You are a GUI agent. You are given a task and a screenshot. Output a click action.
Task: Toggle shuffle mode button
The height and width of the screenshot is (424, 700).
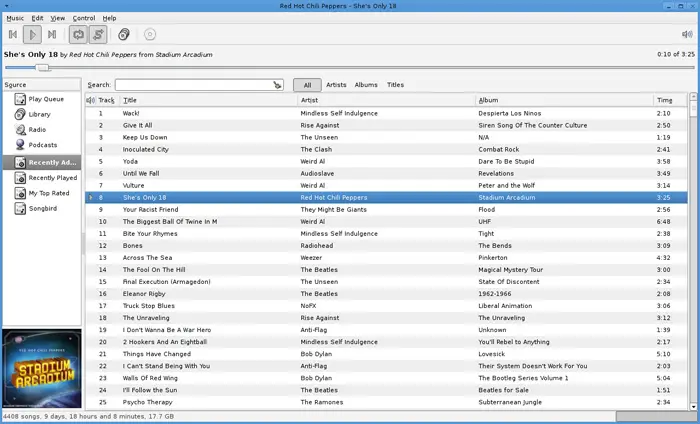98,34
